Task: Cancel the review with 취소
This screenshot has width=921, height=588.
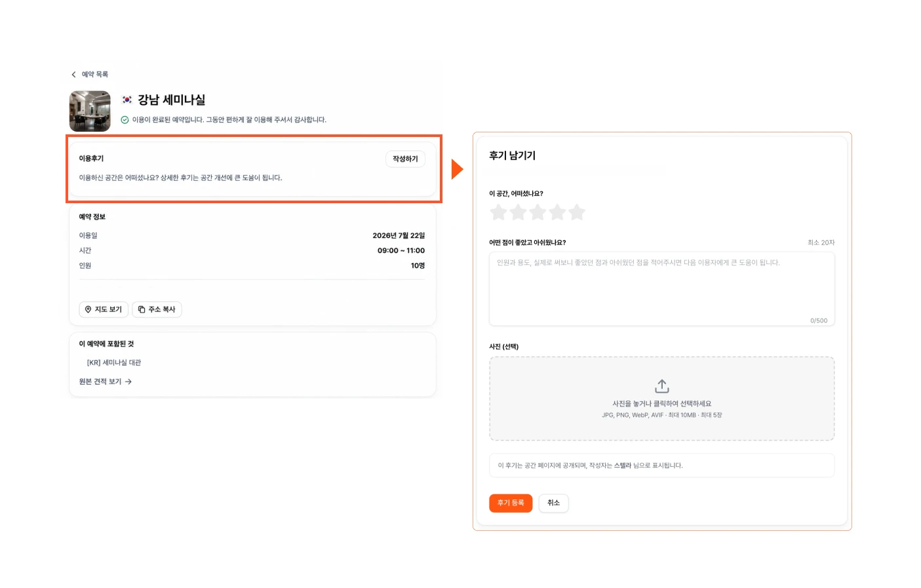Action: click(554, 503)
